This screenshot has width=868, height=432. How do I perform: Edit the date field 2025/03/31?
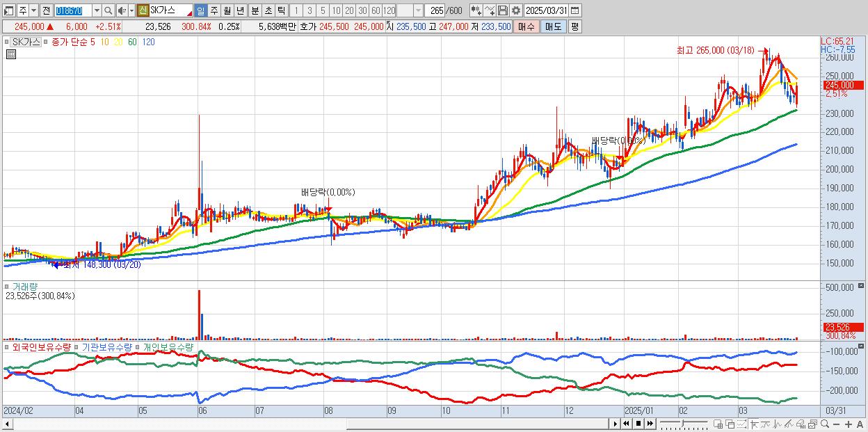coord(547,10)
